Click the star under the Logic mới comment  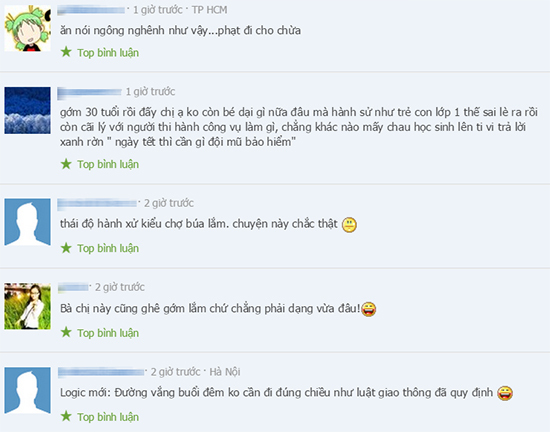(66, 416)
